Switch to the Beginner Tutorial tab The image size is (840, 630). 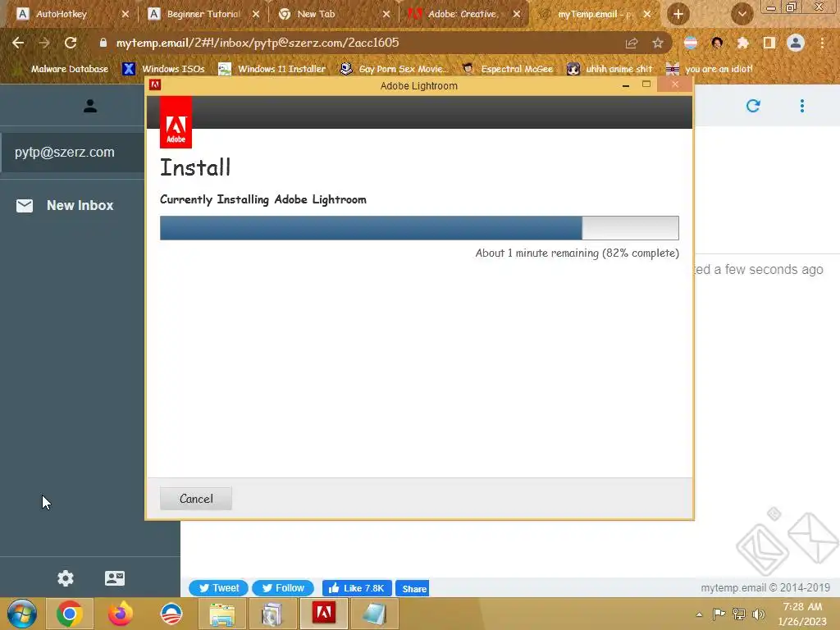tap(203, 14)
